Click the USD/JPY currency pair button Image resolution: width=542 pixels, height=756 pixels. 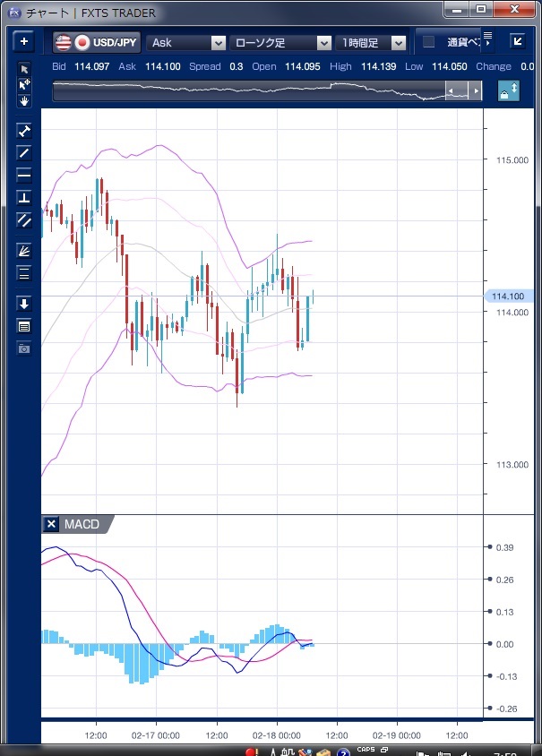(98, 42)
